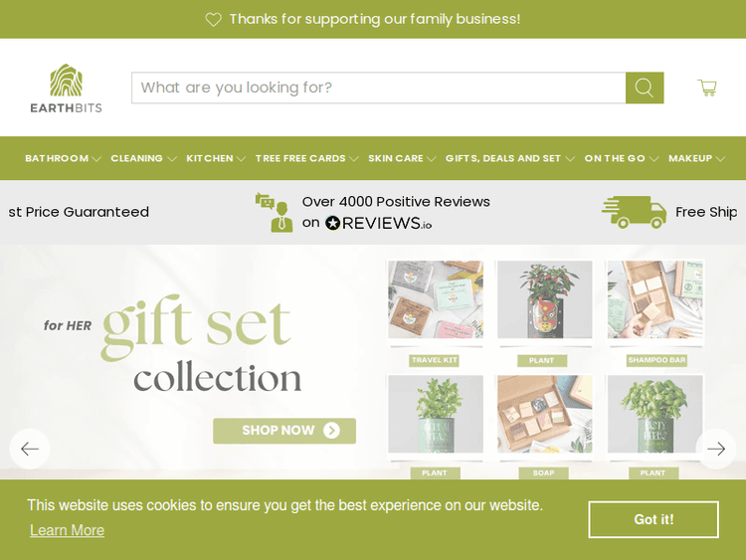The width and height of the screenshot is (746, 560).
Task: Expand the Kitchen dropdown menu
Action: point(216,158)
